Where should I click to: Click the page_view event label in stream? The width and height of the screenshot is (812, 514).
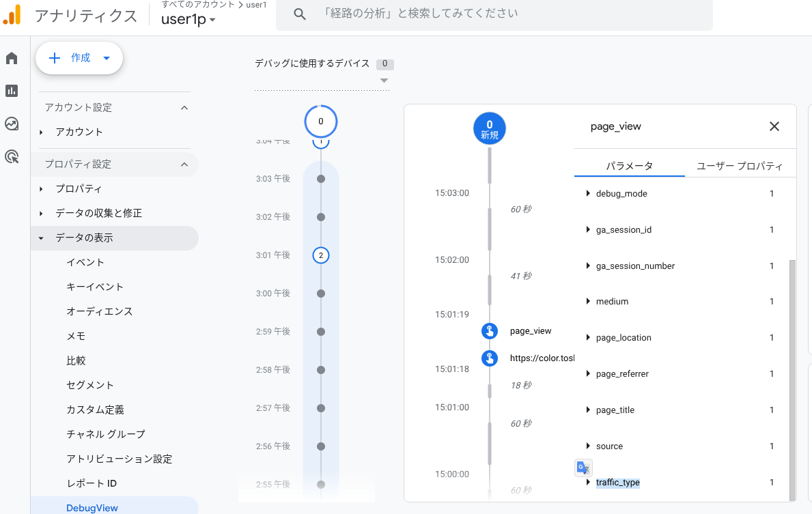click(x=531, y=331)
